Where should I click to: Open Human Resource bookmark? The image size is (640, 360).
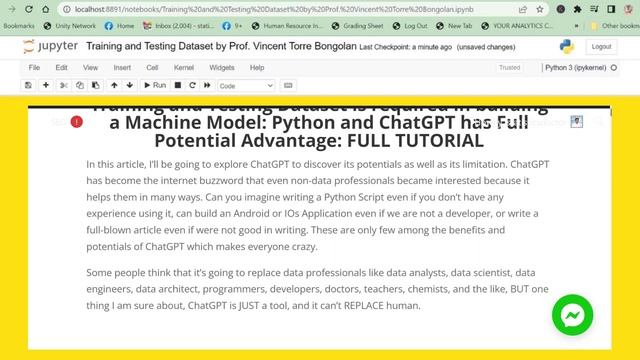pyautogui.click(x=287, y=26)
